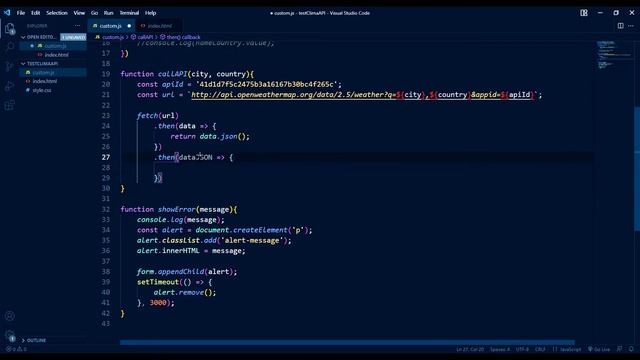Open the Source Control view

tap(10, 66)
